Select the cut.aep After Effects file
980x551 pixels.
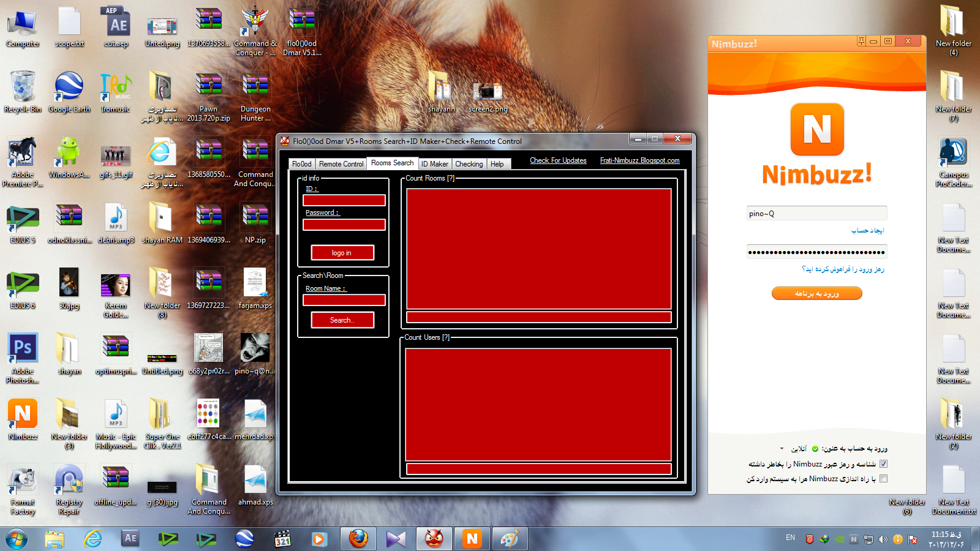click(116, 28)
